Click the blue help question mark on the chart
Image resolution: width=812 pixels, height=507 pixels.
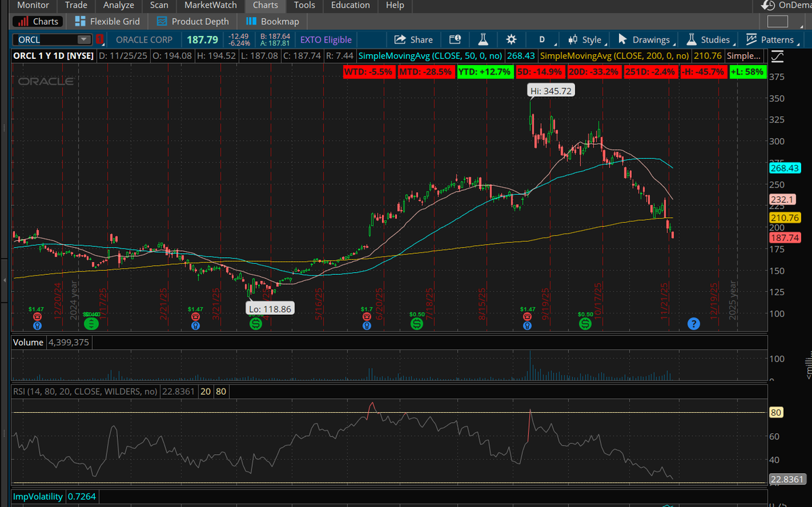[693, 324]
